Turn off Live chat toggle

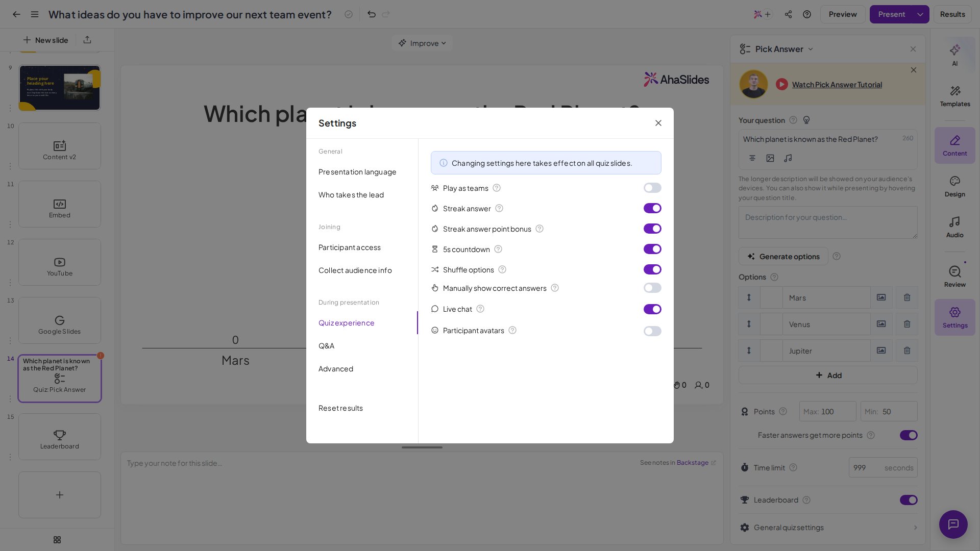tap(652, 309)
